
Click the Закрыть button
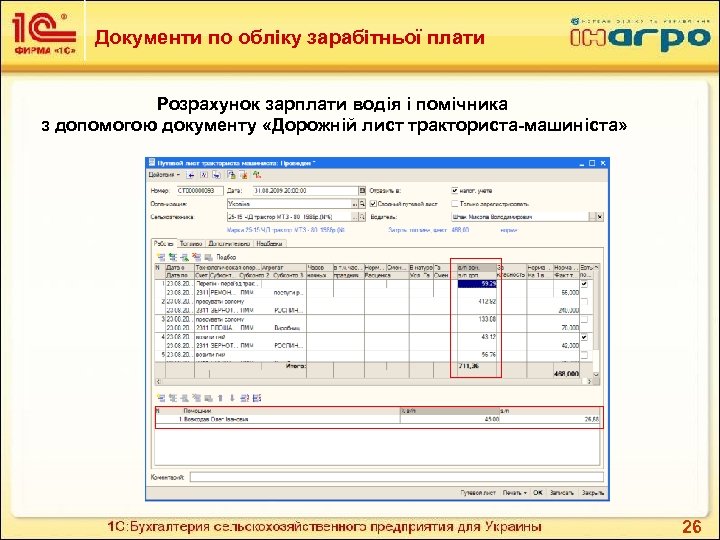click(592, 493)
